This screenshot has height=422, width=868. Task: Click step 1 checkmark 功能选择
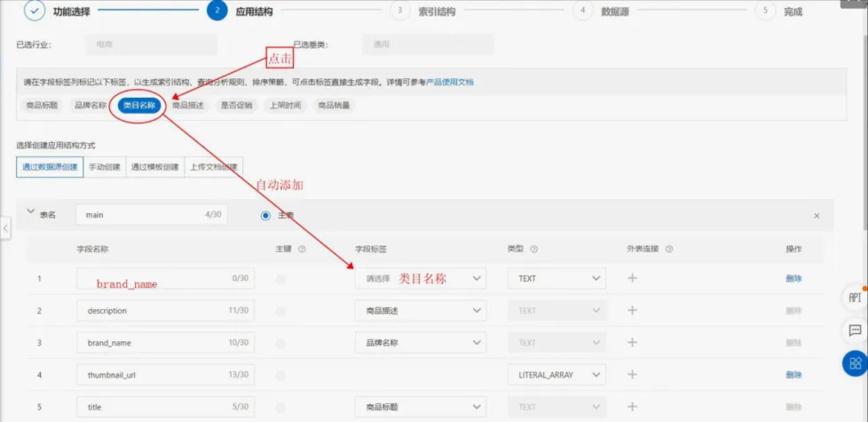[35, 11]
